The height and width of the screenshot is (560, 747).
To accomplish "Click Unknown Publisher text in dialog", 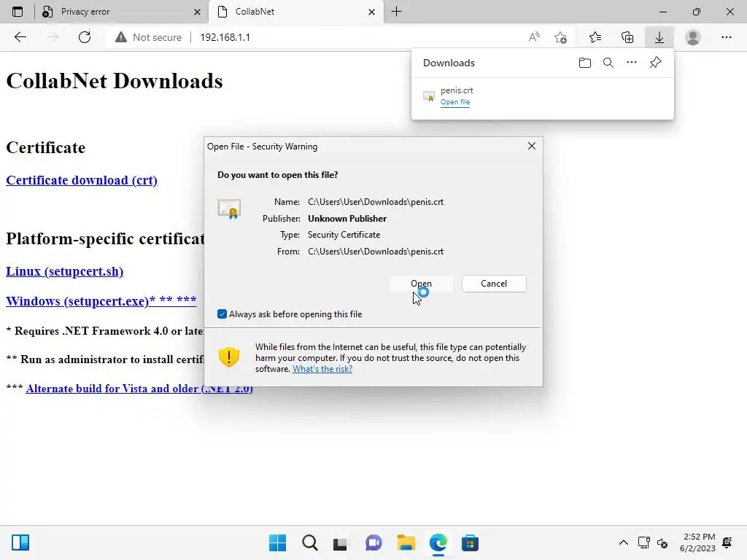I will pyautogui.click(x=347, y=219).
